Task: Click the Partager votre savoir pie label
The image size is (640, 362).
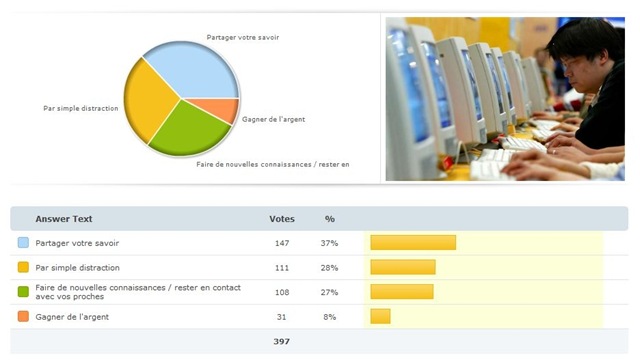Action: [243, 38]
